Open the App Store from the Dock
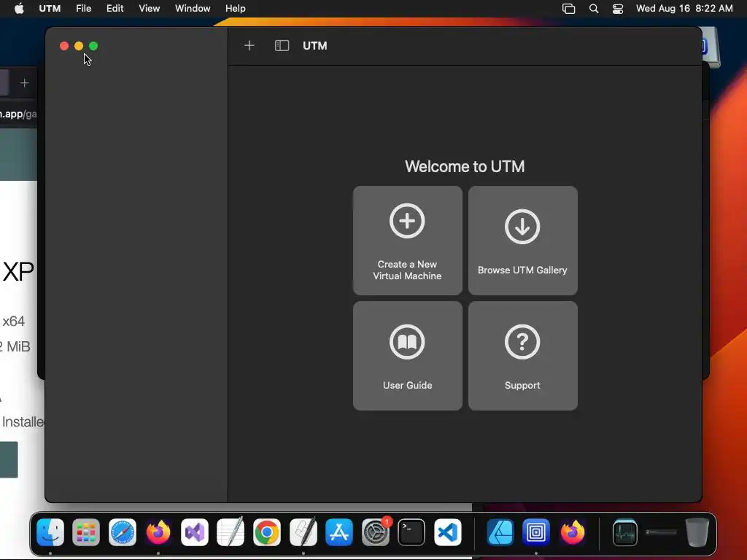The width and height of the screenshot is (747, 560). click(x=339, y=532)
